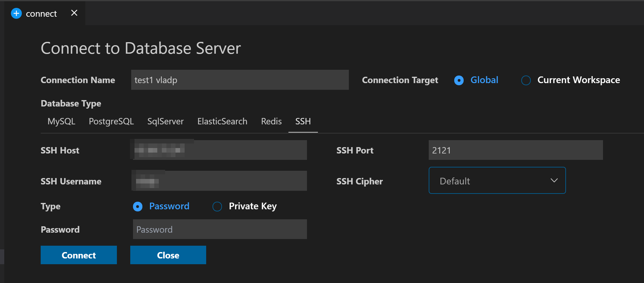644x283 pixels.
Task: Select the SSH tab
Action: pyautogui.click(x=303, y=121)
